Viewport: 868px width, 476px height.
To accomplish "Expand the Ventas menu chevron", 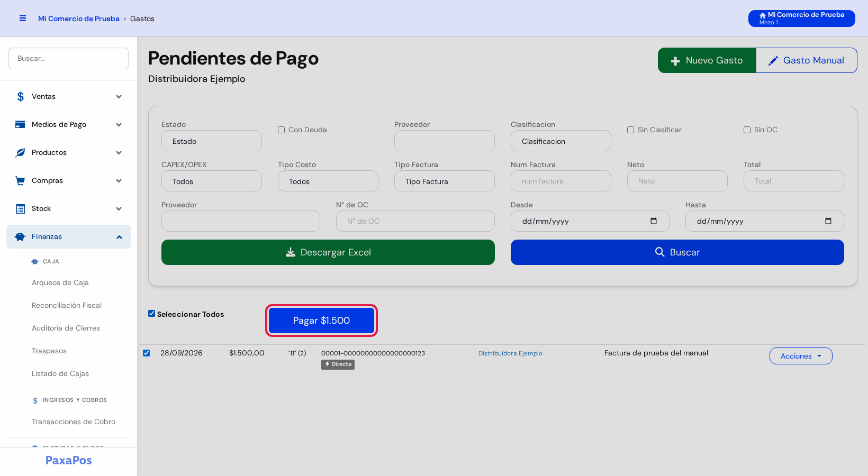I will pos(119,97).
